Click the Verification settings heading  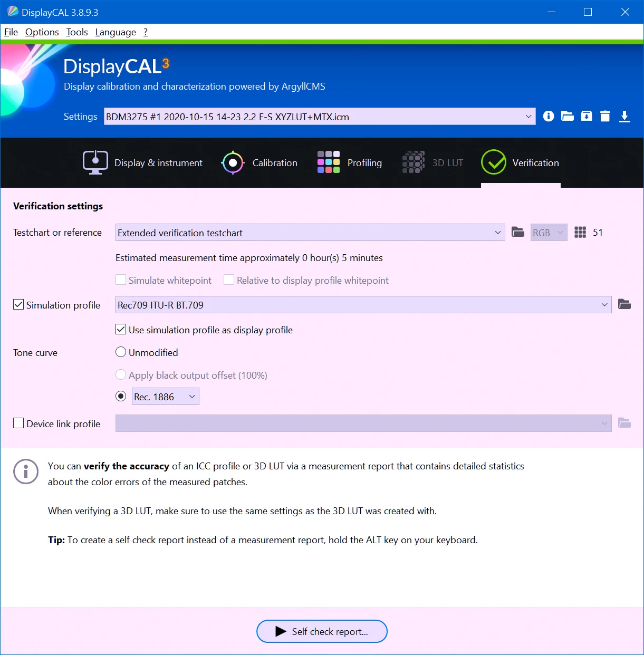click(58, 206)
